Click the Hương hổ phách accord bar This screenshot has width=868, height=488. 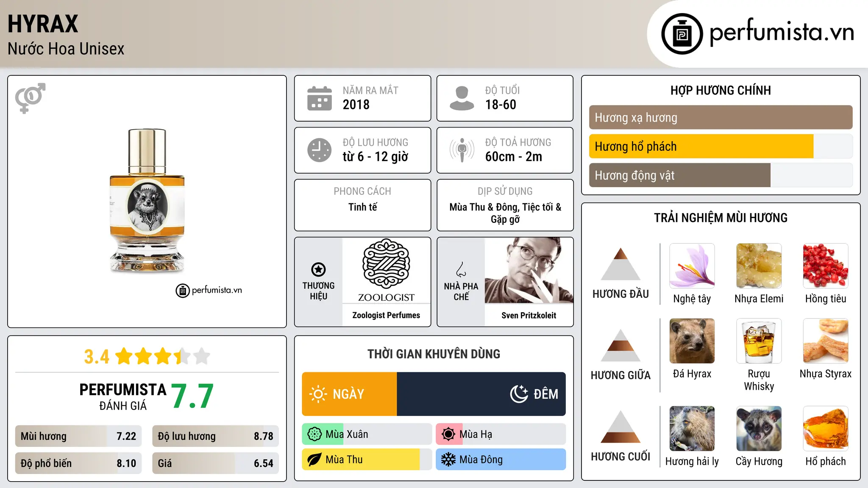(721, 146)
